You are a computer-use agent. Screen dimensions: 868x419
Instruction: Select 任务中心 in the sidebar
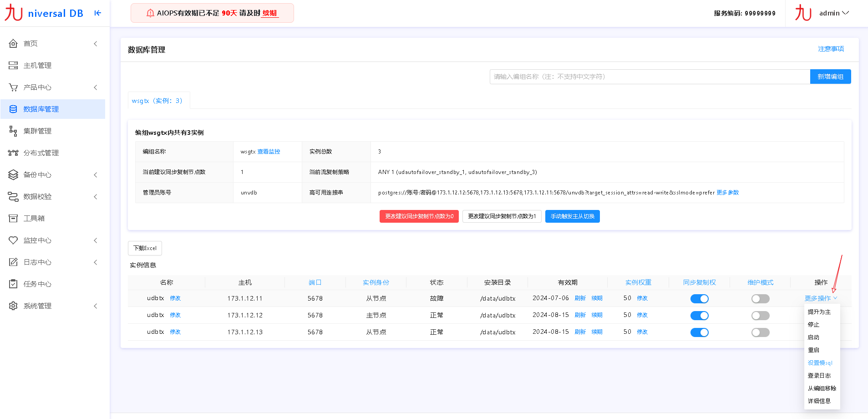pos(37,284)
